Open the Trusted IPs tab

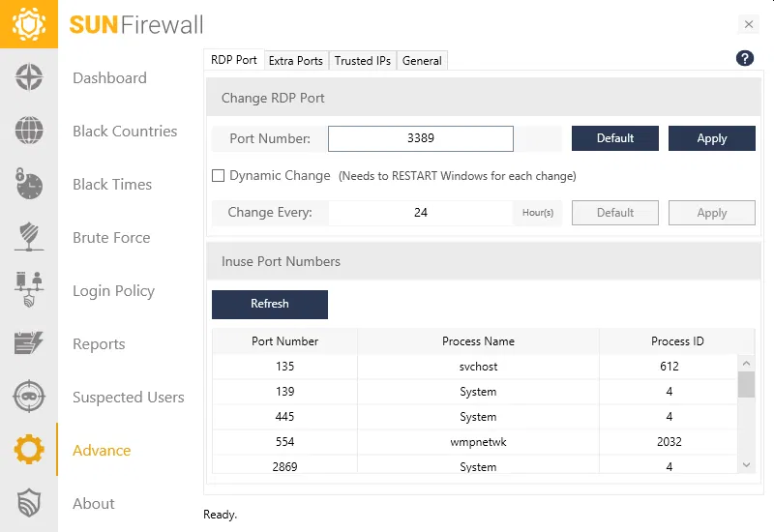363,61
